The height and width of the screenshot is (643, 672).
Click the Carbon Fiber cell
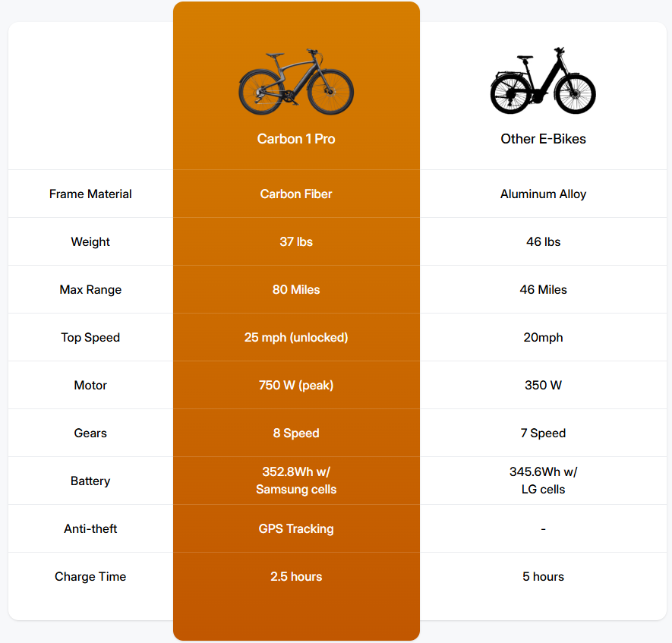(296, 194)
